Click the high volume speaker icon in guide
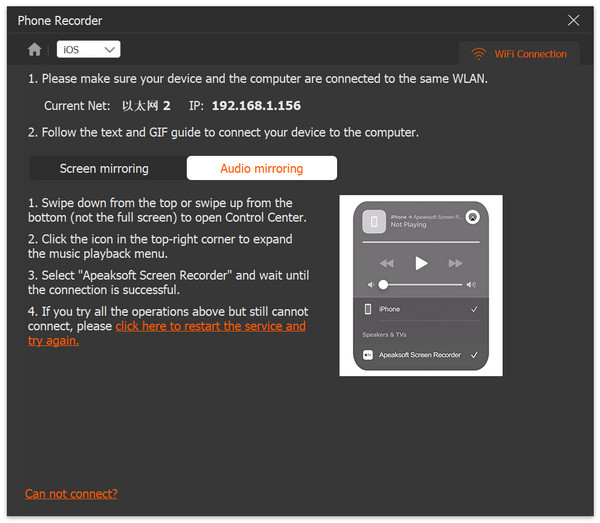 pyautogui.click(x=471, y=285)
